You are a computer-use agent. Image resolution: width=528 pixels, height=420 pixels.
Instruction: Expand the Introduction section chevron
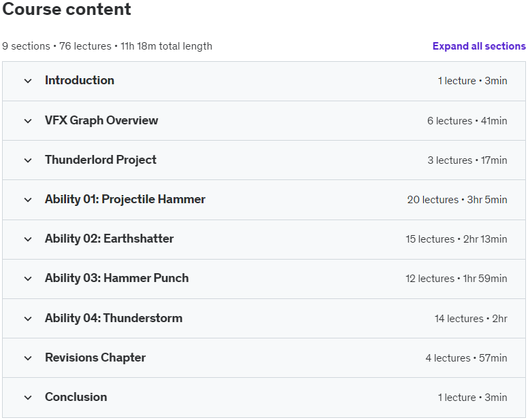(x=28, y=81)
